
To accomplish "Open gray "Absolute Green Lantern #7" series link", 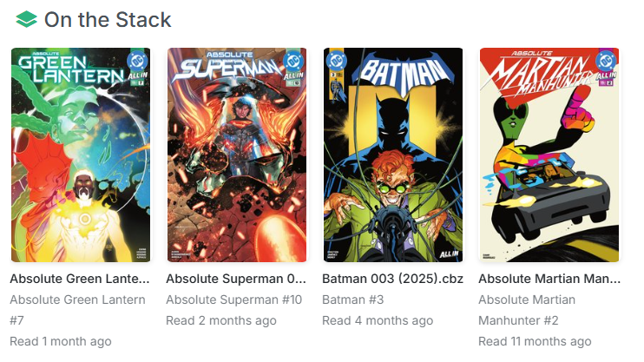I will (x=79, y=309).
